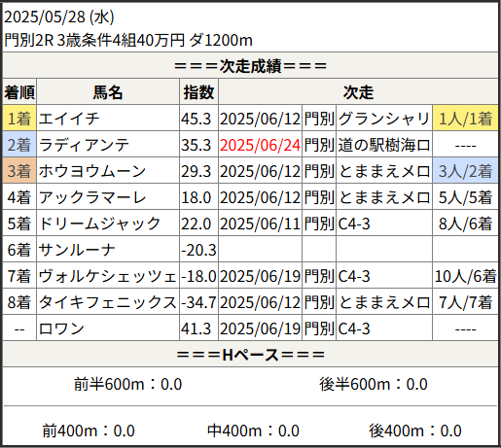
Task: Select horse name ラディアンテ
Action: coord(84,145)
